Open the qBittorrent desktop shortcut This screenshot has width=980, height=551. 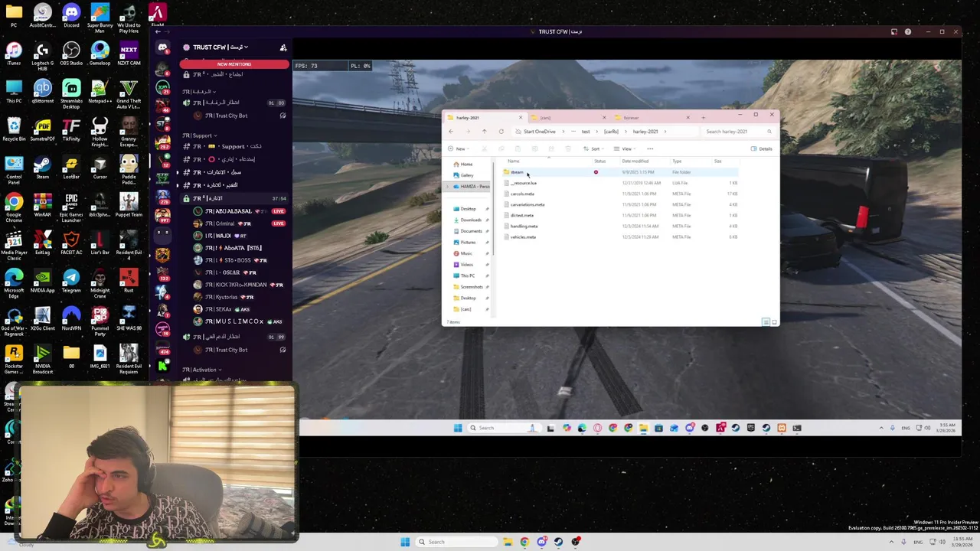pyautogui.click(x=42, y=91)
